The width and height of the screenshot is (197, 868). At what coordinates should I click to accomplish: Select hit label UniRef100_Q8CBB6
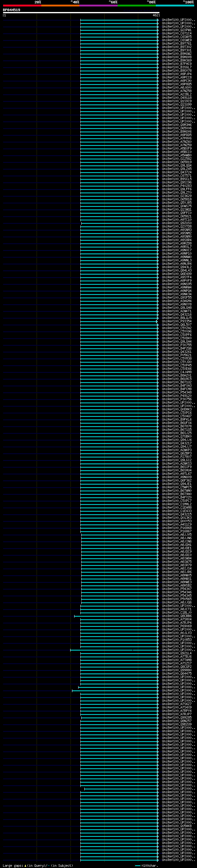(176, 616)
